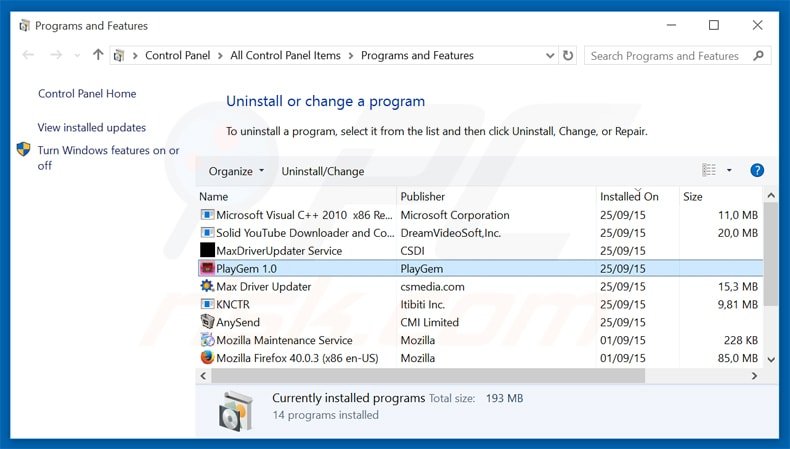This screenshot has height=449, width=790.
Task: Select Control Panel breadcrumb
Action: tap(177, 55)
